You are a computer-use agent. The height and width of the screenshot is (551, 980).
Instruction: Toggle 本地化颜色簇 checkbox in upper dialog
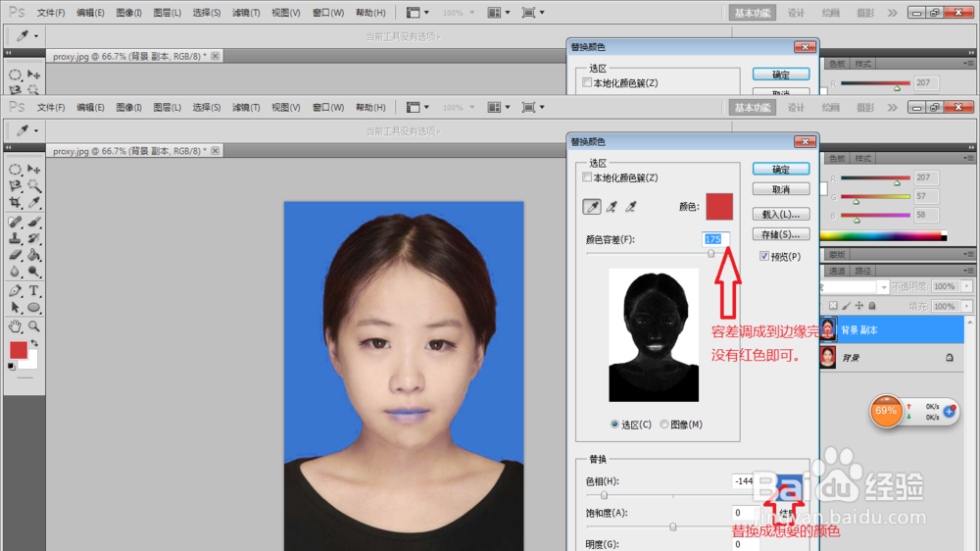(x=587, y=82)
